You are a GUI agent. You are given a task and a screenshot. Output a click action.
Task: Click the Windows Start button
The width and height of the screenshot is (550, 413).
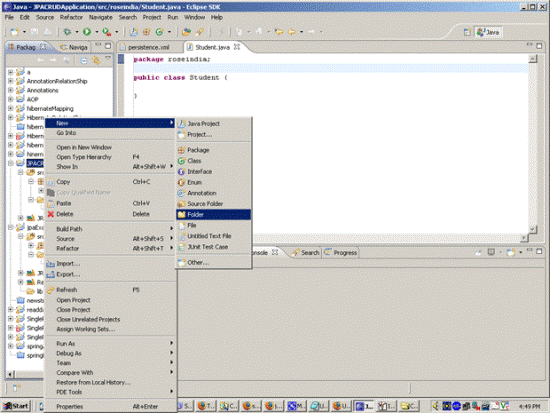16,406
